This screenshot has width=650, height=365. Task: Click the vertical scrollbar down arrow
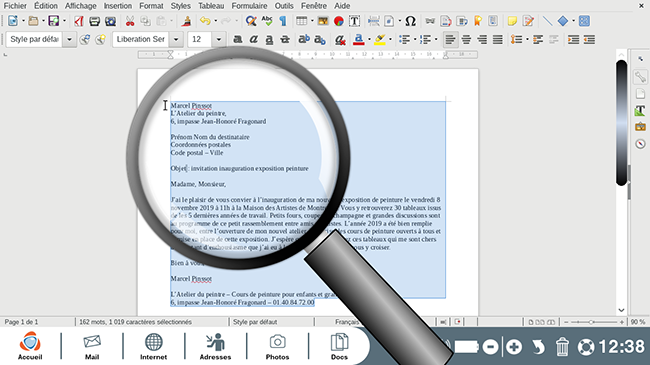(621, 310)
